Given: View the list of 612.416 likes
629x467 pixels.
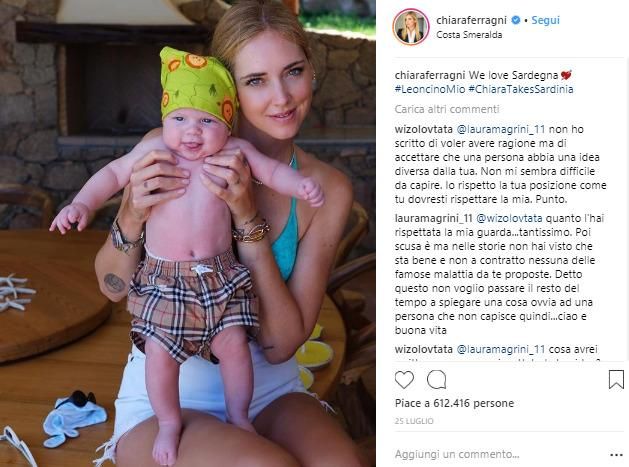Looking at the screenshot, I should pyautogui.click(x=455, y=403).
